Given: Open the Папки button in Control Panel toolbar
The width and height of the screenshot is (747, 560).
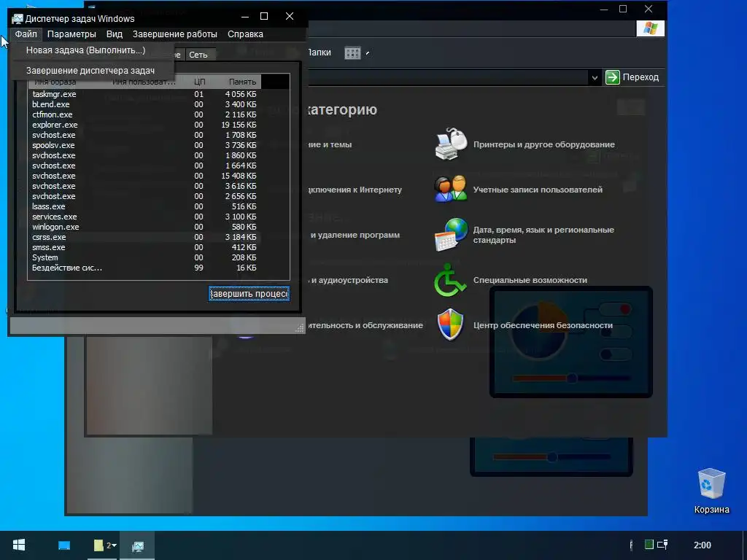Looking at the screenshot, I should pyautogui.click(x=320, y=52).
